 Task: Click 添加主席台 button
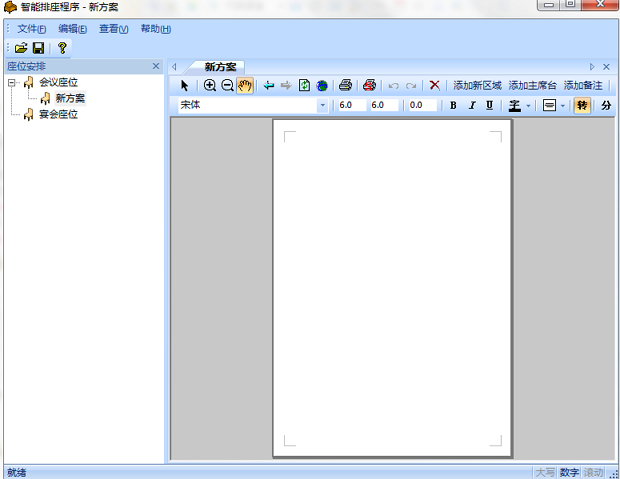click(532, 85)
